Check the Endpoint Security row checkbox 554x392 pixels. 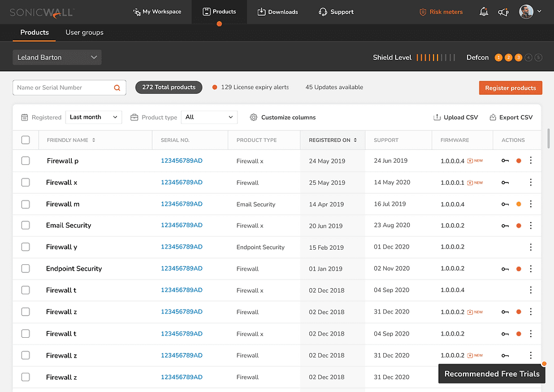coord(25,268)
